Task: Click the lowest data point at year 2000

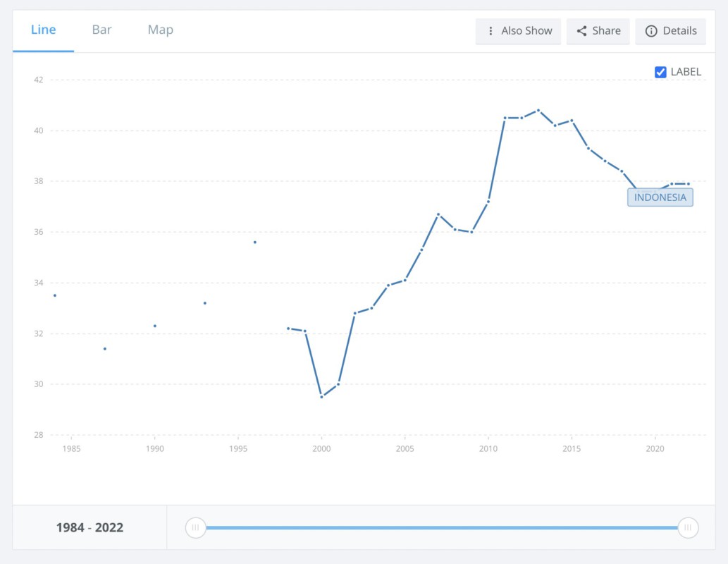Action: click(321, 397)
